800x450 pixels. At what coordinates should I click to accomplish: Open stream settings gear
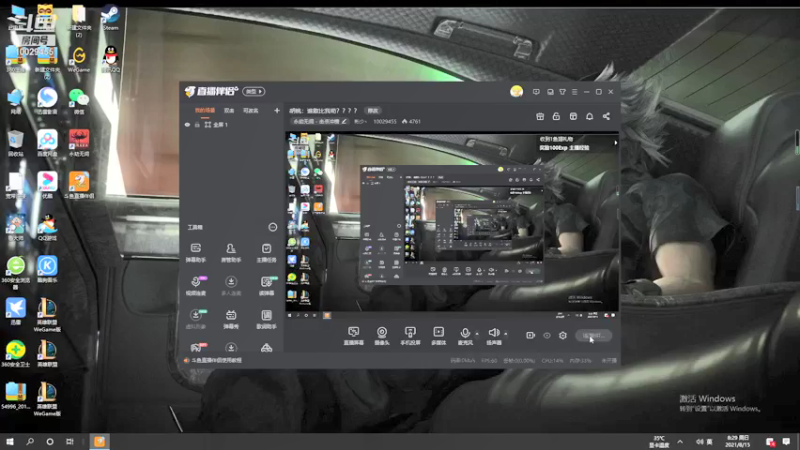[x=563, y=335]
